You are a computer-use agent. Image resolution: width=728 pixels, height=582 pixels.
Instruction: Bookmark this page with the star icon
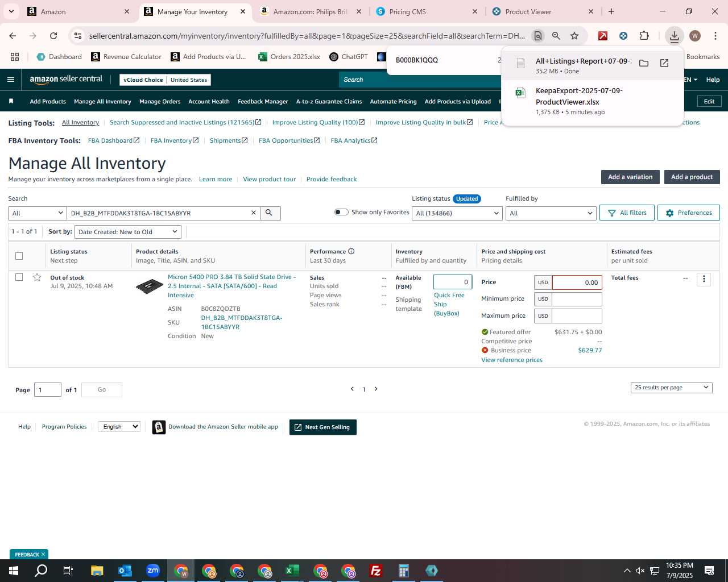click(x=574, y=36)
